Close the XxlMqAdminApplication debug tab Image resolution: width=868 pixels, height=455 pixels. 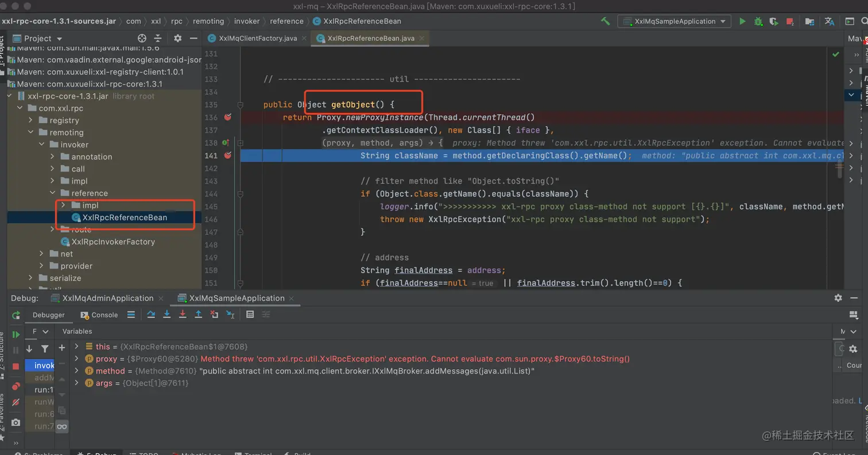tap(161, 298)
